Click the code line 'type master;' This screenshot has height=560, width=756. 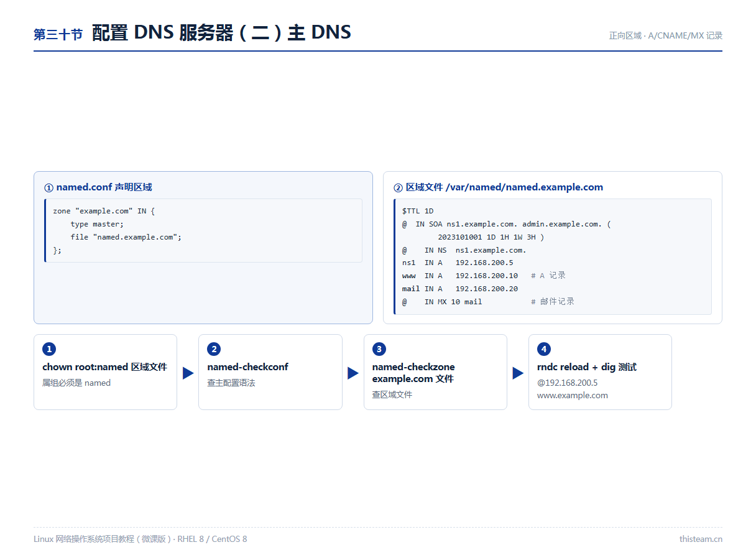pyautogui.click(x=97, y=224)
